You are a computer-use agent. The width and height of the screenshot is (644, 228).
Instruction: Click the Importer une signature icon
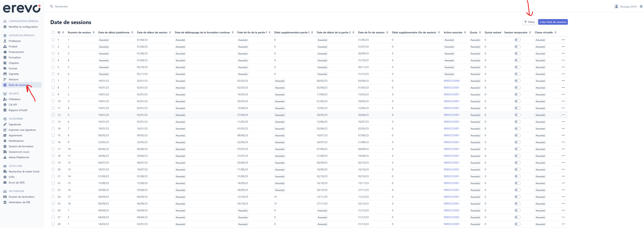pyautogui.click(x=5, y=130)
